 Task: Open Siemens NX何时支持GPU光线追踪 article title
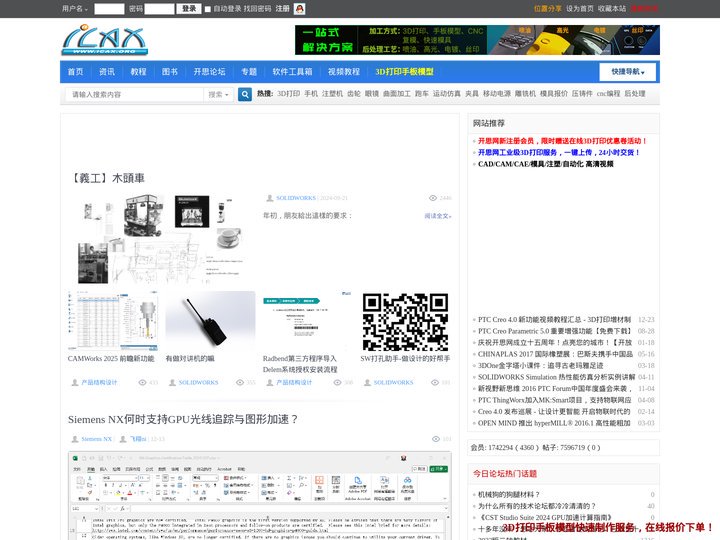[183, 419]
